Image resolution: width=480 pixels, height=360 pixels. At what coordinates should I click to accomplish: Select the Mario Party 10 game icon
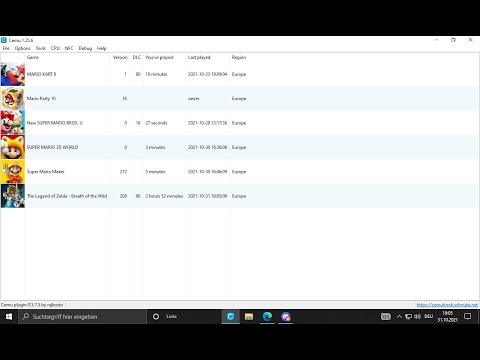coord(13,99)
